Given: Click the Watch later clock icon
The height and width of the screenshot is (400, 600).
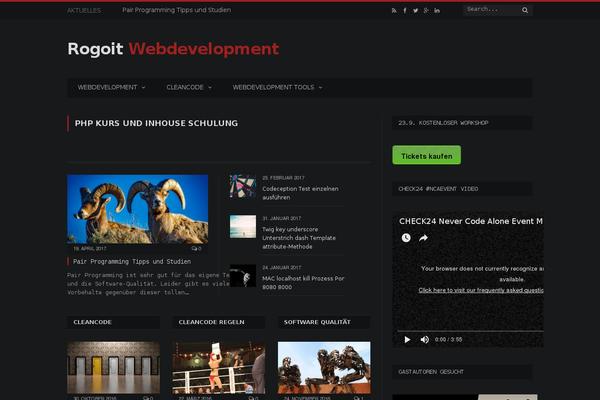Looking at the screenshot, I should [406, 238].
